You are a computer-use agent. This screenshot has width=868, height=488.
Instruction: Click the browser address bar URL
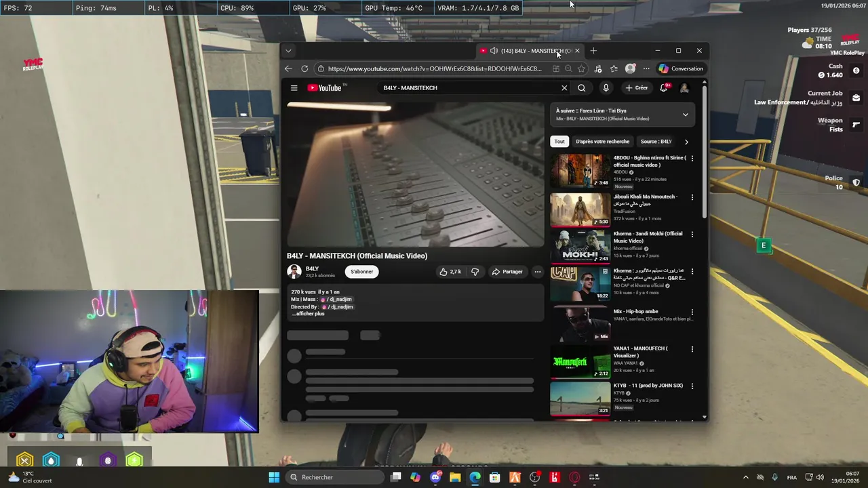coord(434,68)
